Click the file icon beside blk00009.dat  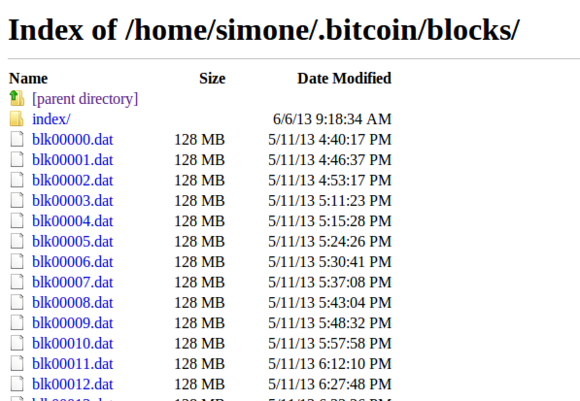17,323
